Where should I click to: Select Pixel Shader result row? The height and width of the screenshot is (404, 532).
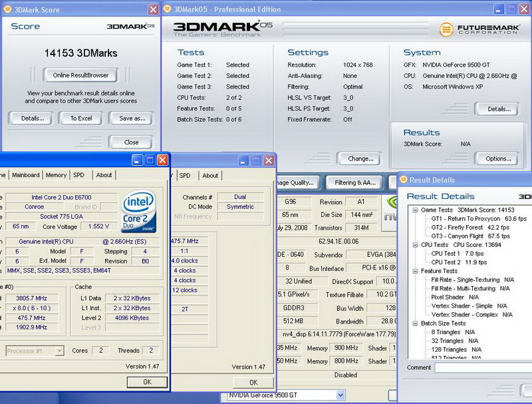click(x=455, y=297)
